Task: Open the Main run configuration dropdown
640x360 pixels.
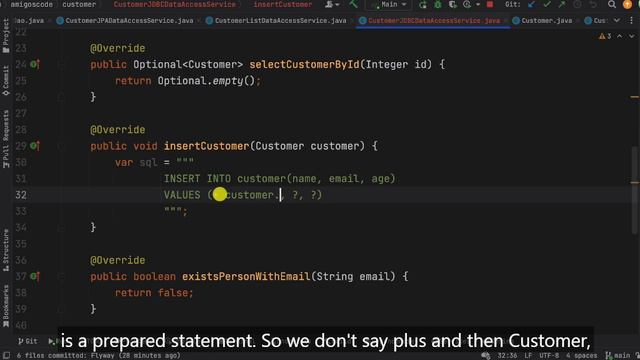Action: 389,4
